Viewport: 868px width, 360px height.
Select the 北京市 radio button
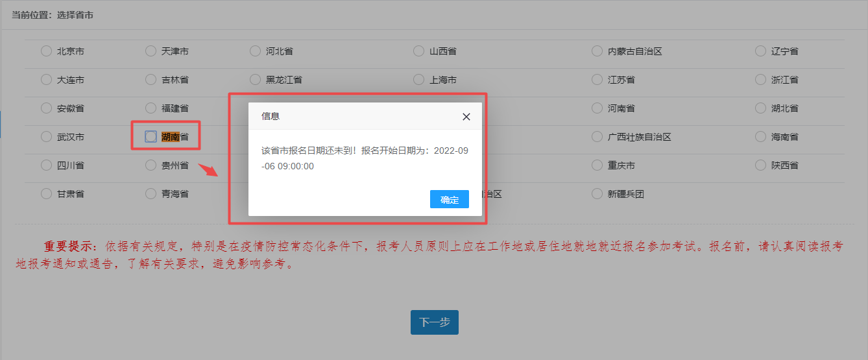click(46, 51)
